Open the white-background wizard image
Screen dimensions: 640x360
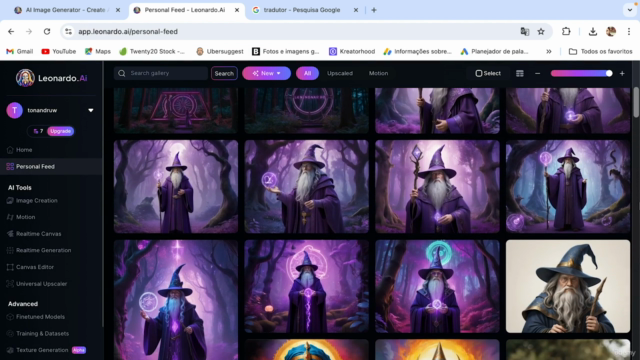click(x=568, y=286)
